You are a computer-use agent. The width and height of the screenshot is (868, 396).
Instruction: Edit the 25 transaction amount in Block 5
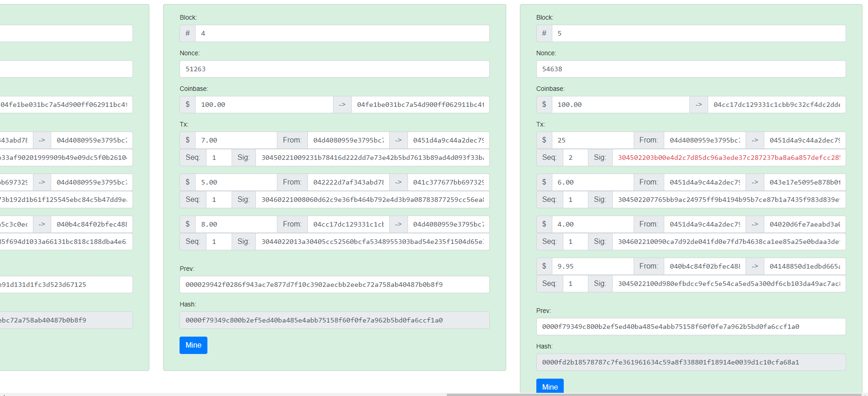click(x=593, y=140)
